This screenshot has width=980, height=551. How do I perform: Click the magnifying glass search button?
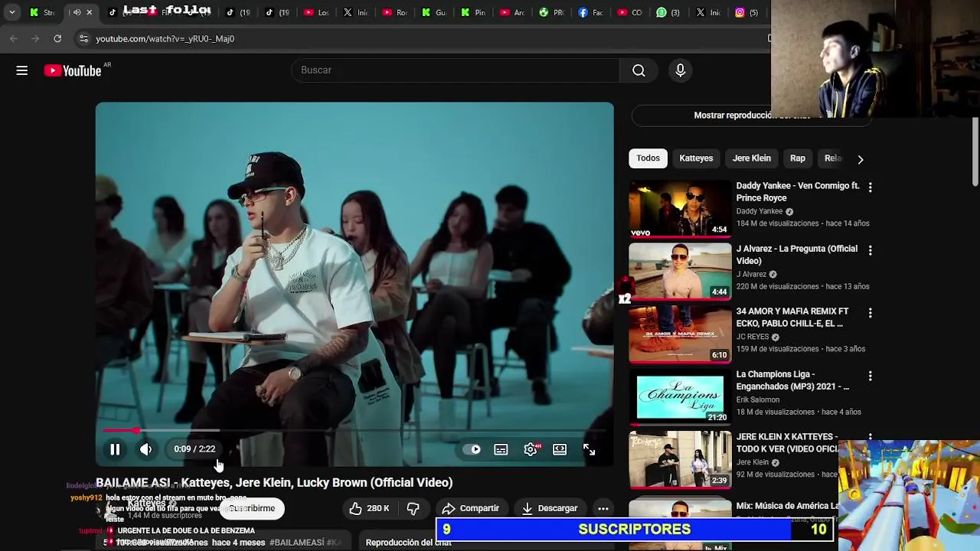639,70
